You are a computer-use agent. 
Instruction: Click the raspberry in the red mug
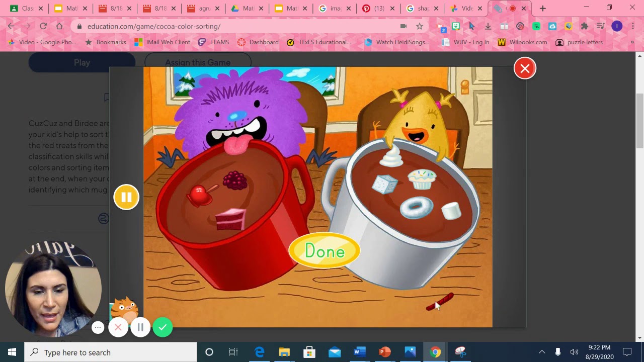[x=235, y=180]
